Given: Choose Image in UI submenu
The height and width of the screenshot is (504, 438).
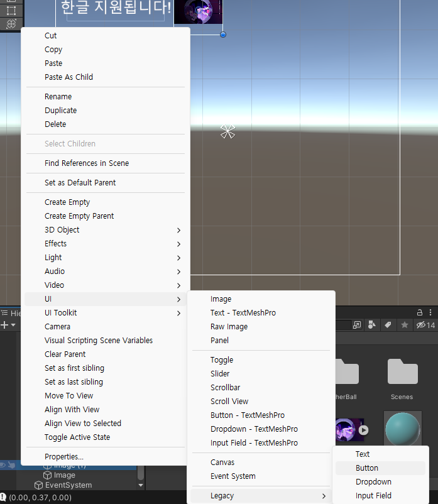Looking at the screenshot, I should point(261,299).
